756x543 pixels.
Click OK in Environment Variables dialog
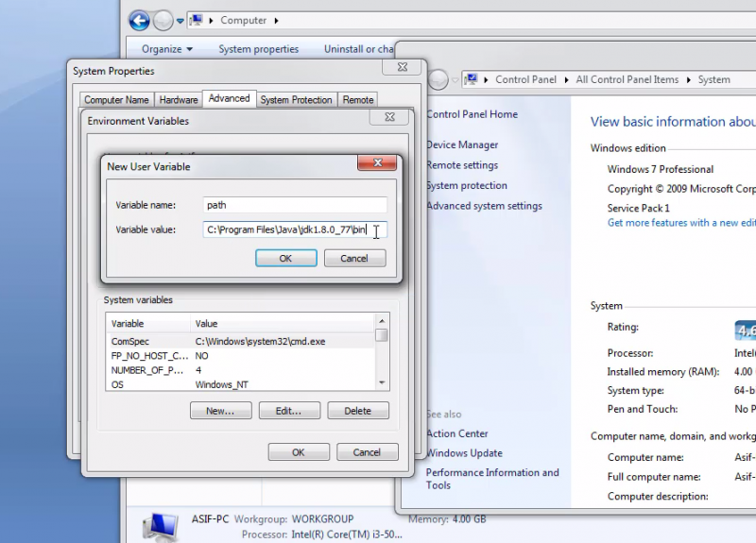[x=299, y=452]
